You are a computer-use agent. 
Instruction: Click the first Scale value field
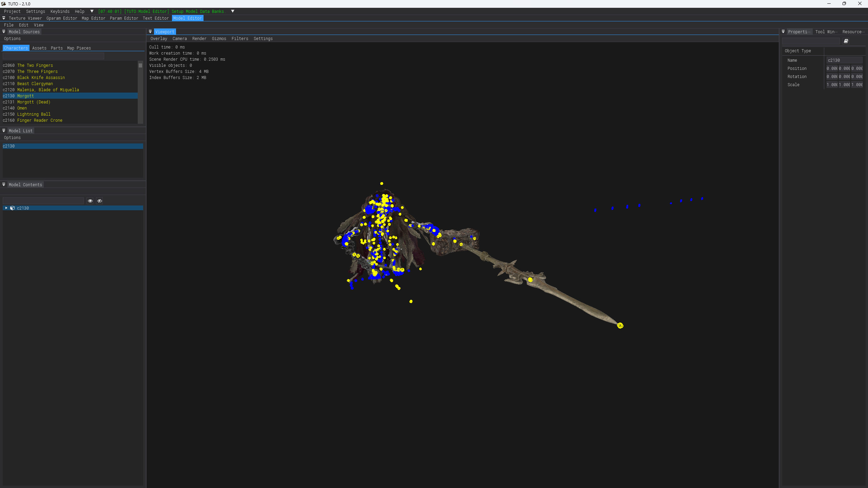pyautogui.click(x=832, y=84)
